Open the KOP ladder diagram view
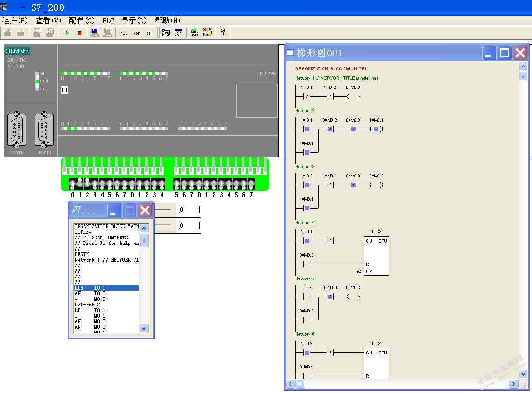The width and height of the screenshot is (532, 393). pos(136,33)
